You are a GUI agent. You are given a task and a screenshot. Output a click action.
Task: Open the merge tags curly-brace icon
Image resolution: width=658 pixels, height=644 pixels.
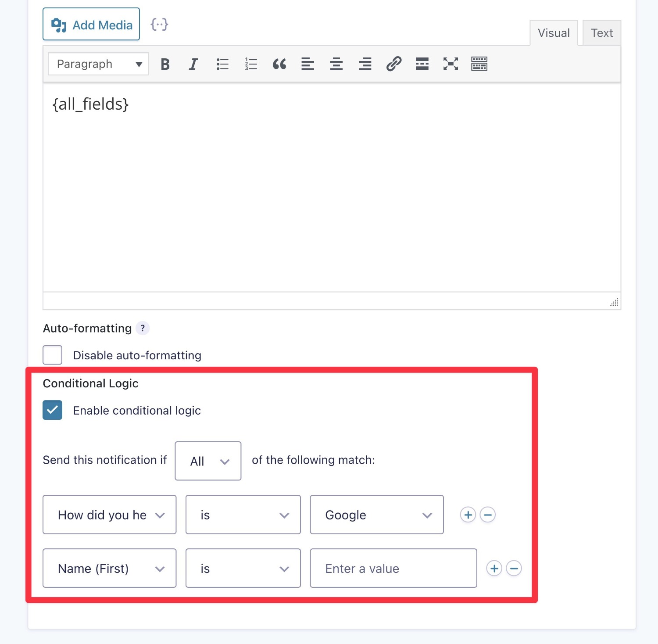[x=159, y=25]
